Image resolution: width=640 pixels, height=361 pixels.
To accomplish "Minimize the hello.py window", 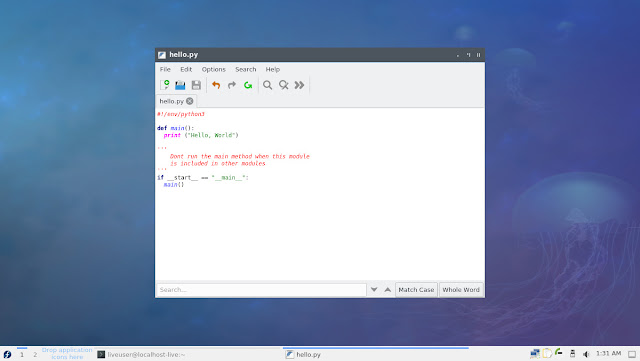I will (x=458, y=55).
